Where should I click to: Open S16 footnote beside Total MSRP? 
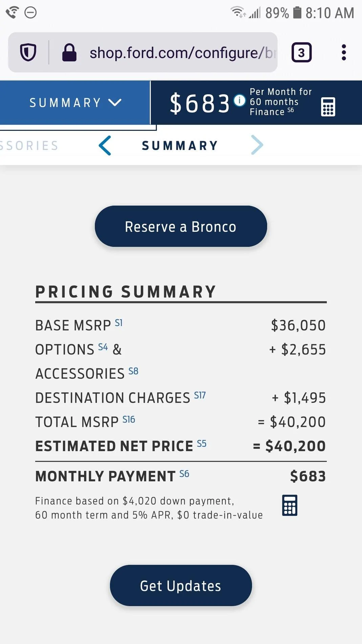[x=129, y=420]
